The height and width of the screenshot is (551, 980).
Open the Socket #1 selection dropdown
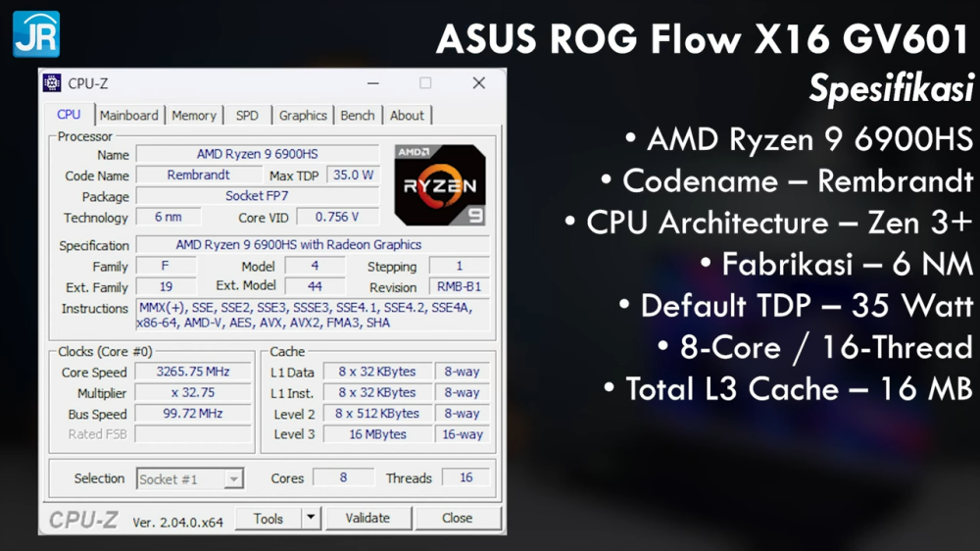click(190, 479)
